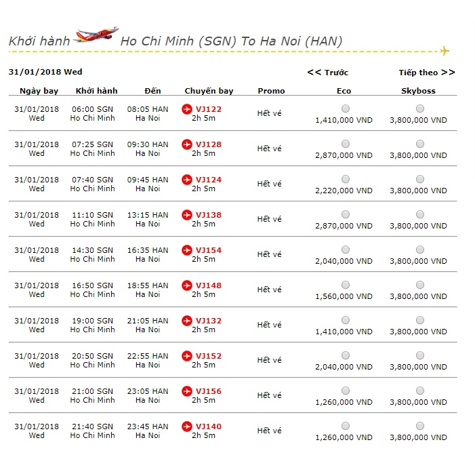Viewport: 475px width, 476px height.
Task: Go to next day via Tiếp theo
Action: click(426, 73)
